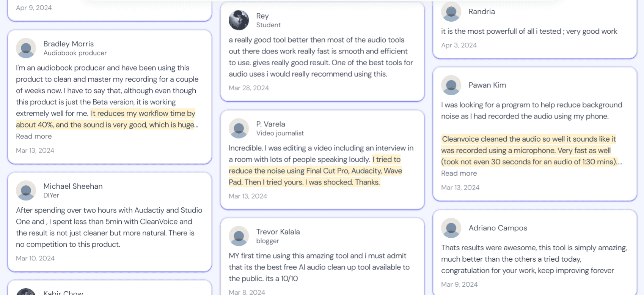Click P. Varela's avatar icon
The width and height of the screenshot is (644, 295).
pyautogui.click(x=239, y=128)
